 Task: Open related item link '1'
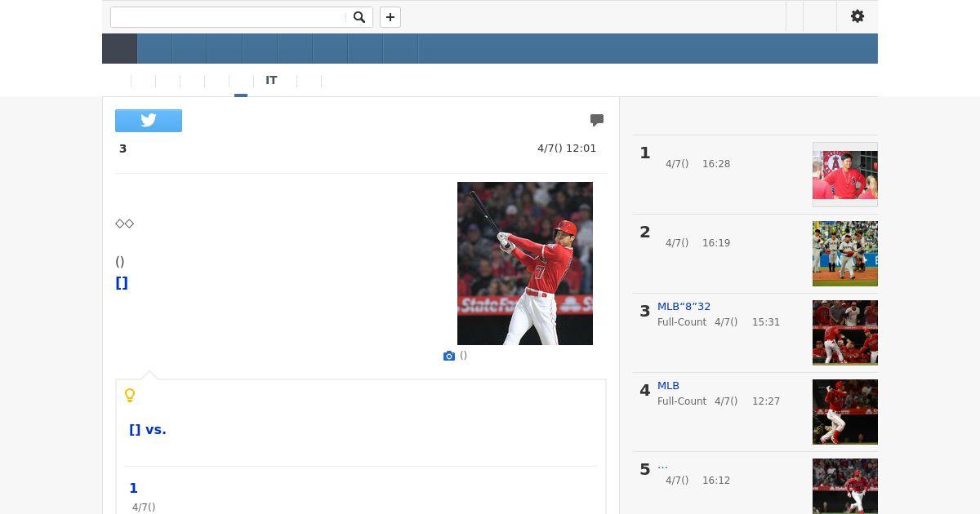coord(133,489)
